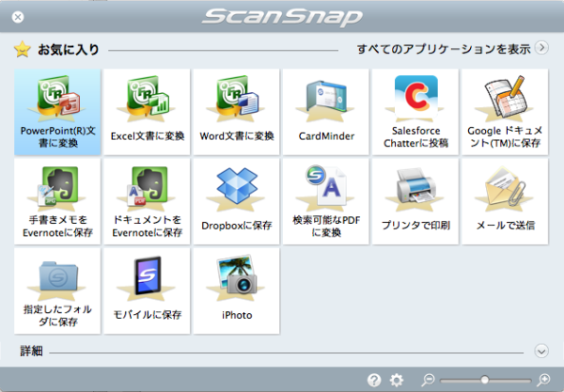Expand the 詳細 section chevron
The width and height of the screenshot is (564, 392).
coord(541,351)
